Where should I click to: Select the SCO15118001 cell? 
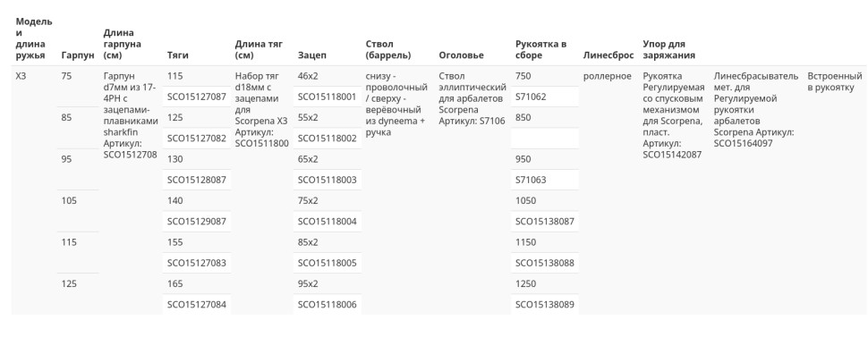click(328, 97)
